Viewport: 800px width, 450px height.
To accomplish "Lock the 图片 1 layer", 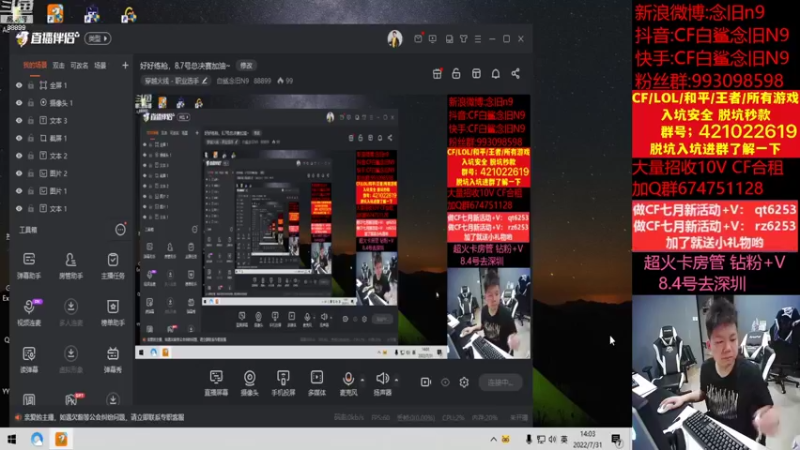I will point(31,191).
